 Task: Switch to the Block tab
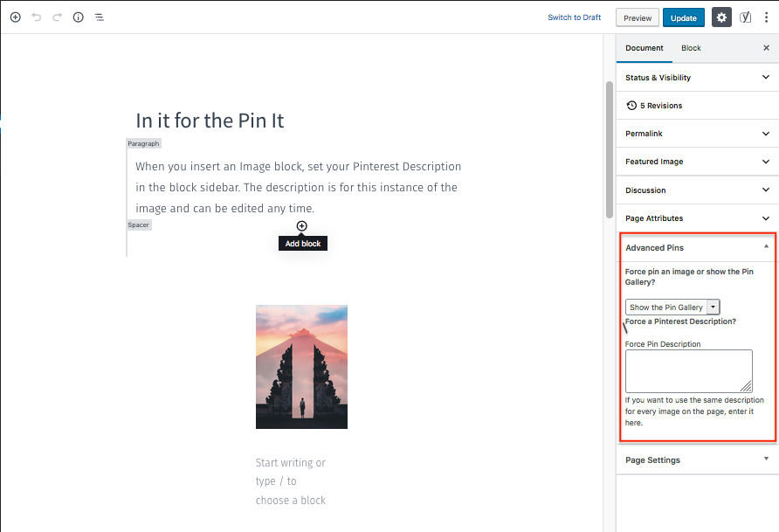tap(691, 48)
